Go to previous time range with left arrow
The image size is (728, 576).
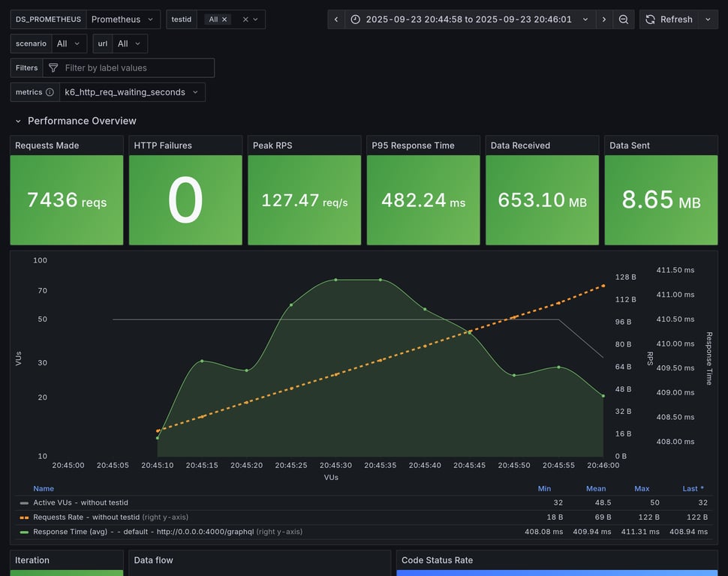(336, 19)
